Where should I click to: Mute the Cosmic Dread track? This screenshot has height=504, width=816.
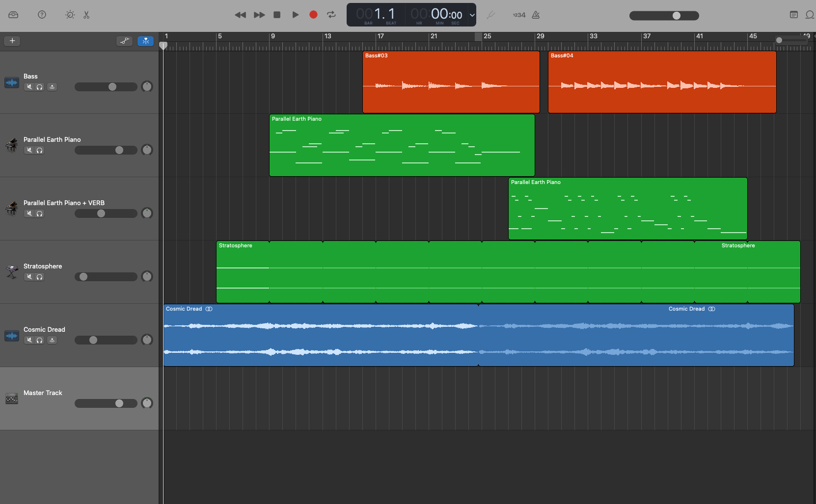(x=29, y=340)
